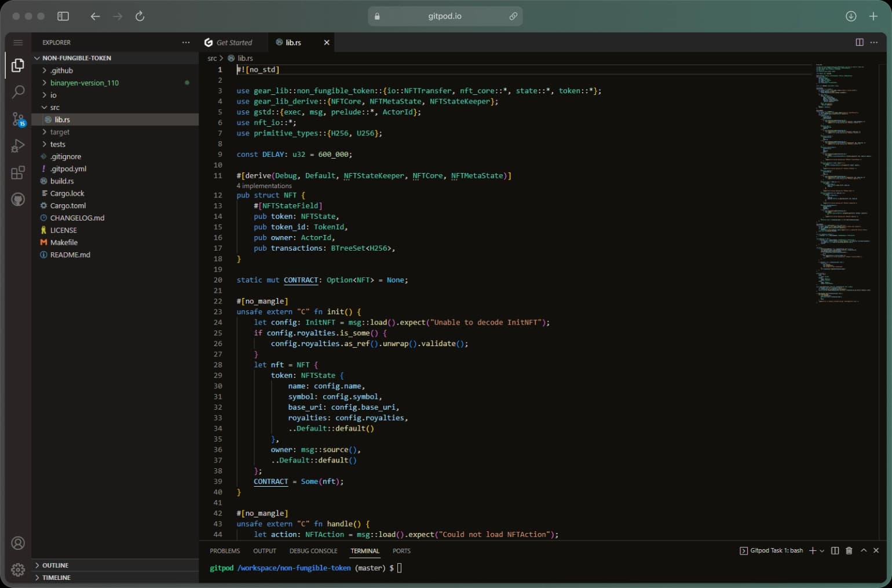Open the hamburger application menu
Viewport: 892px width, 588px height.
(18, 42)
